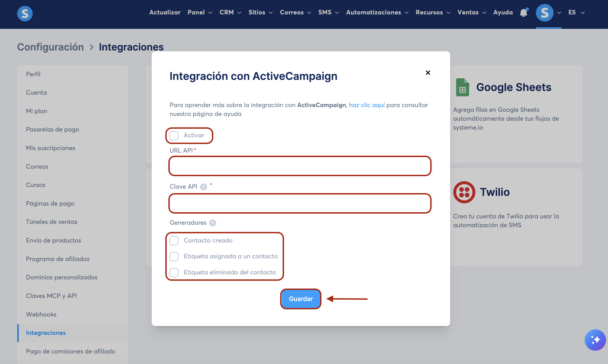Open the AI assistant sparkle button
The image size is (608, 364).
click(595, 340)
